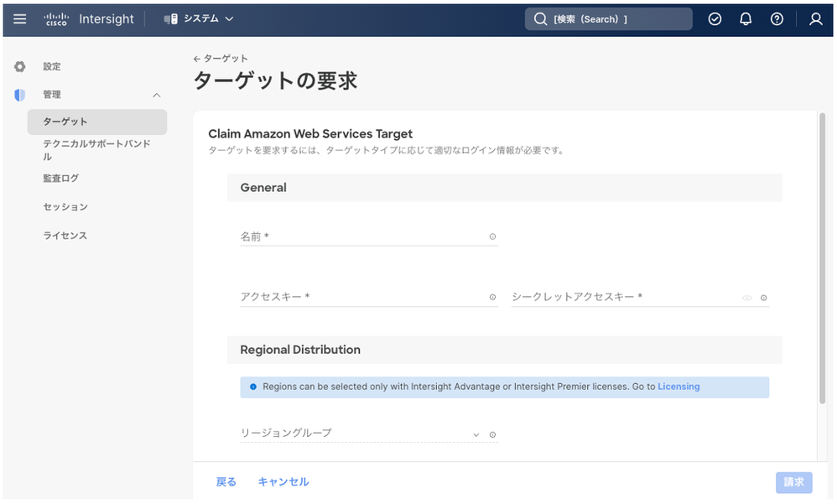Open the user profile icon

pos(816,19)
